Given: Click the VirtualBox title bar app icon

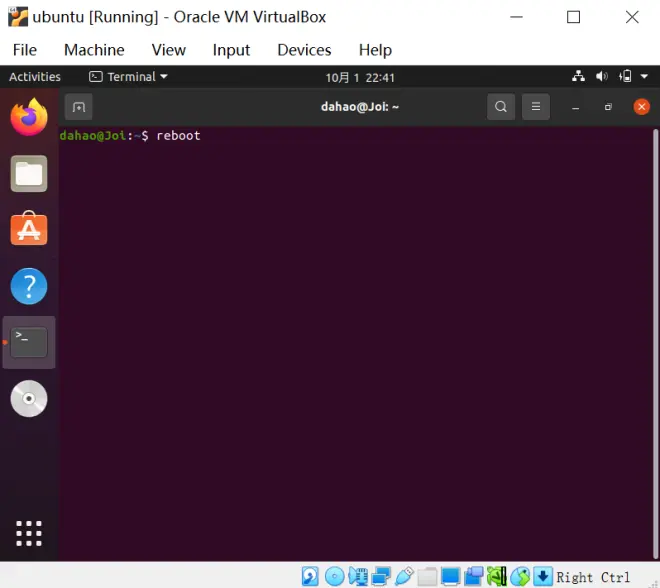Looking at the screenshot, I should pyautogui.click(x=18, y=17).
